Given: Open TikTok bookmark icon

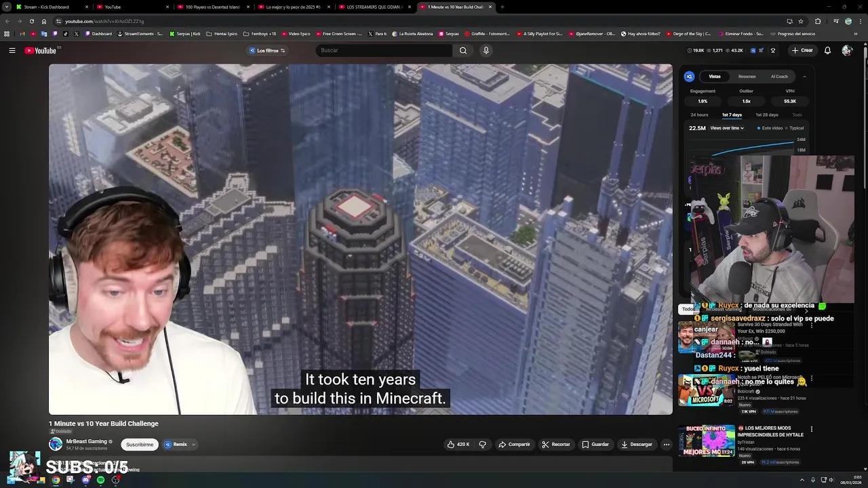Looking at the screenshot, I should tap(66, 33).
